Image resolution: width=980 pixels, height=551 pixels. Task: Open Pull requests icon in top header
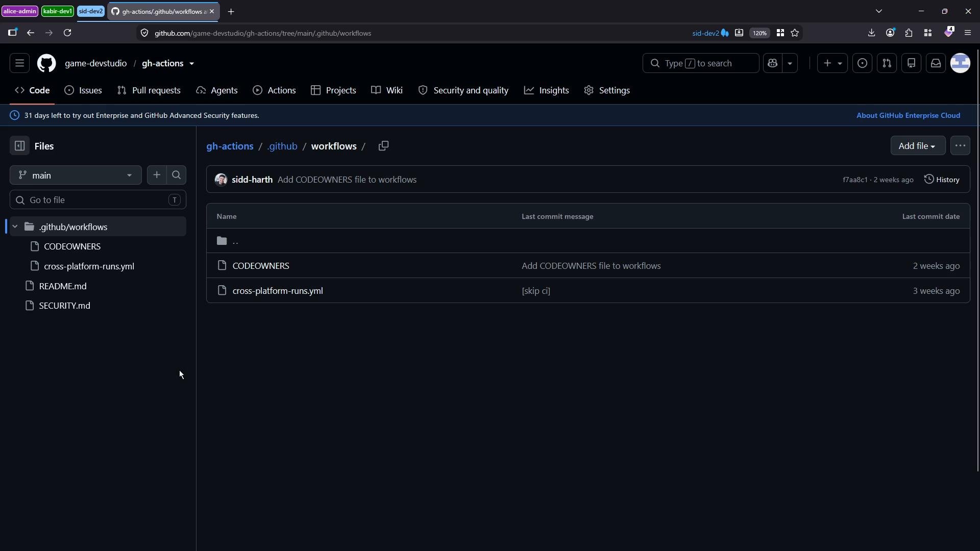[887, 63]
